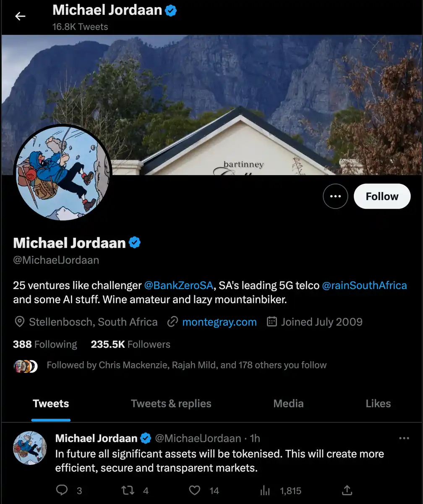423x504 pixels.
Task: Open the Media tab
Action: 288,404
